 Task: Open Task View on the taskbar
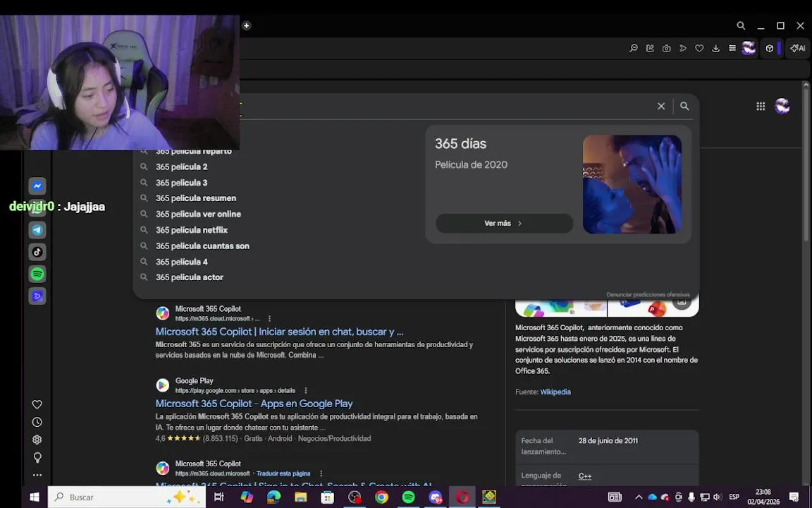219,497
